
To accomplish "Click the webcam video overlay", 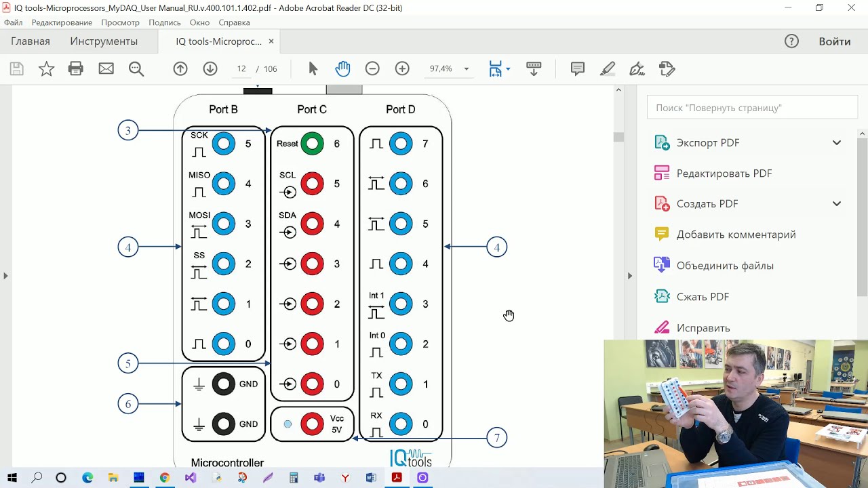I will 736,413.
